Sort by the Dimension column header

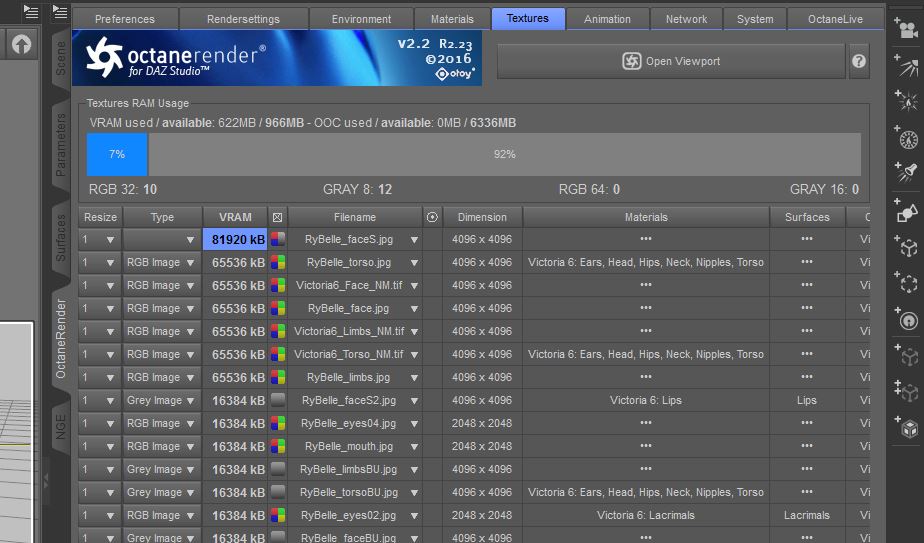coord(482,218)
